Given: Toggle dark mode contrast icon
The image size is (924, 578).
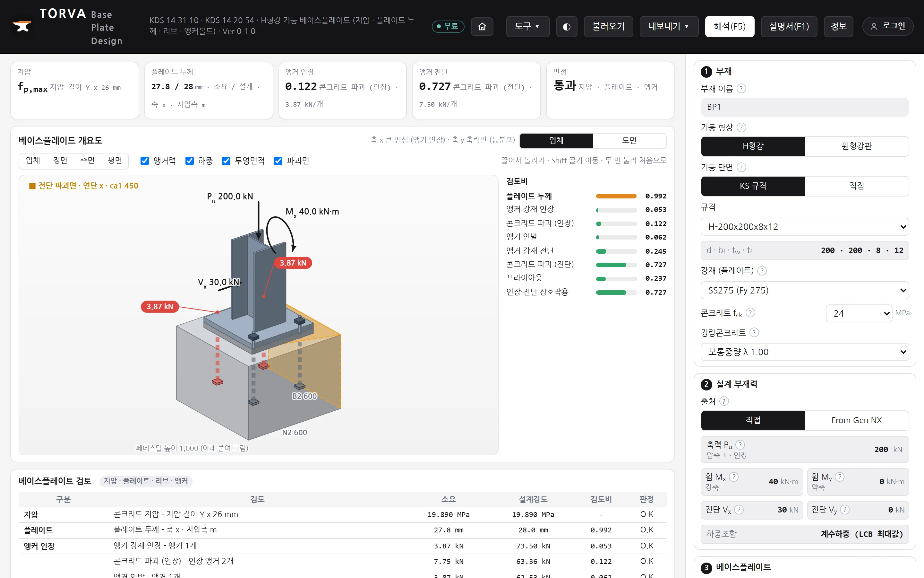Looking at the screenshot, I should tap(567, 26).
